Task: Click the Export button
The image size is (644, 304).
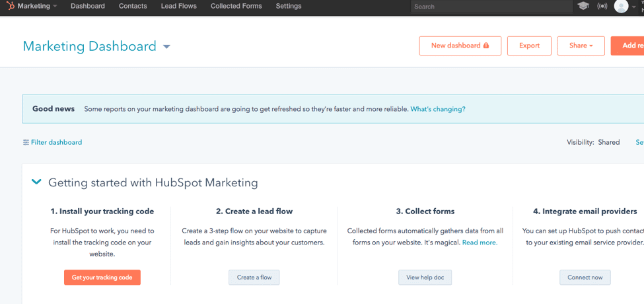Action: [529, 46]
